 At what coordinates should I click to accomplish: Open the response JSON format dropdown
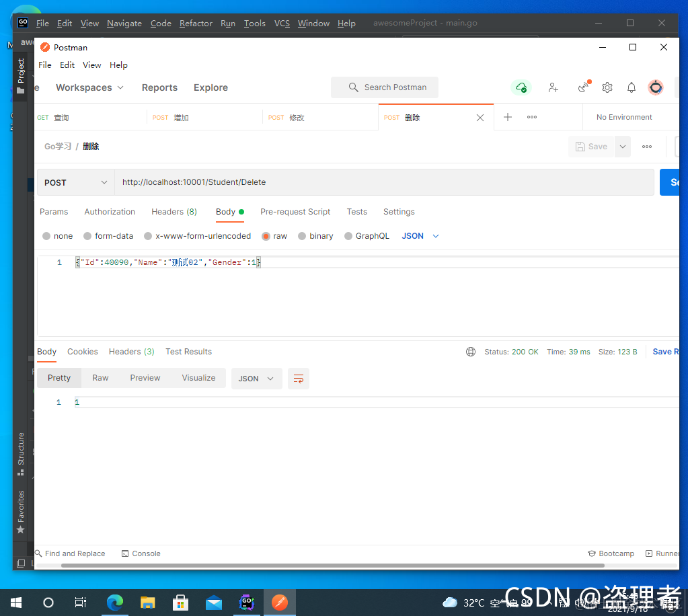click(257, 379)
